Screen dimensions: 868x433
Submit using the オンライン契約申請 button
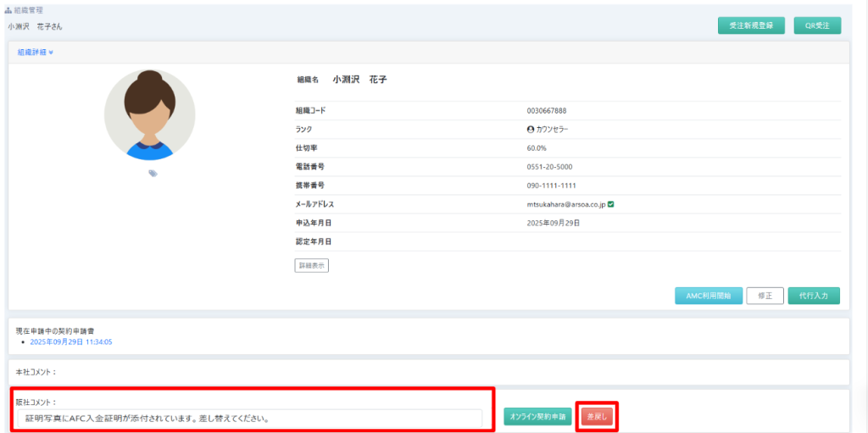[x=538, y=417]
